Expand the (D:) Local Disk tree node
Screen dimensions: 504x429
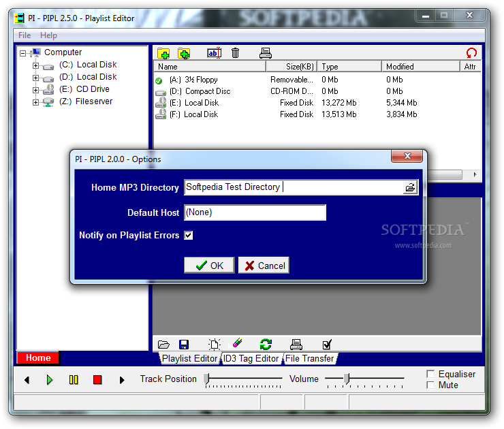pyautogui.click(x=35, y=78)
